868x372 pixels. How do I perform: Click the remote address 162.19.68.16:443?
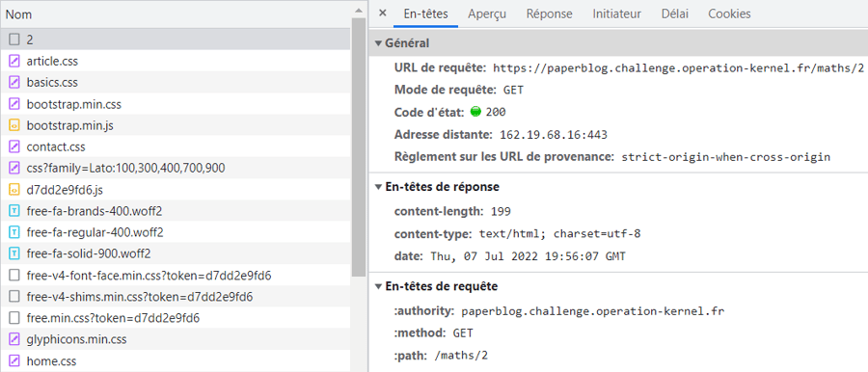click(554, 135)
